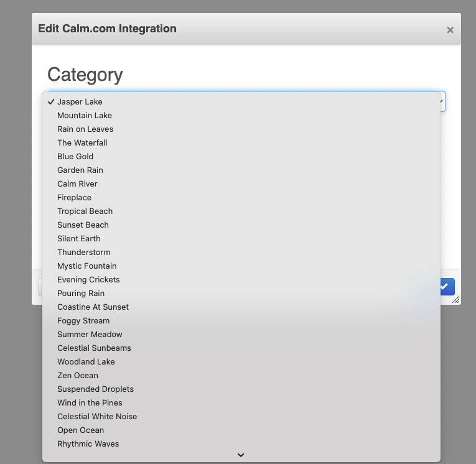Select Zen Ocean option
This screenshot has width=476, height=464.
click(x=241, y=376)
